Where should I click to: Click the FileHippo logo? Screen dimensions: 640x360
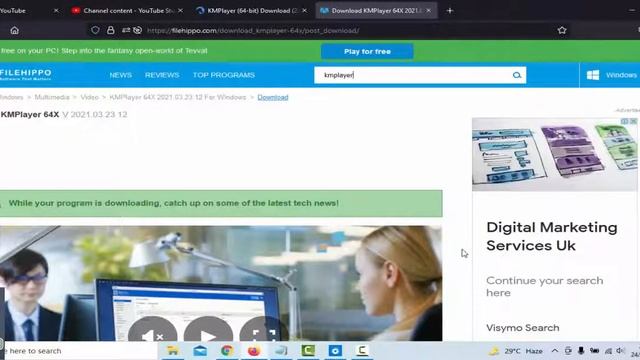coord(26,74)
